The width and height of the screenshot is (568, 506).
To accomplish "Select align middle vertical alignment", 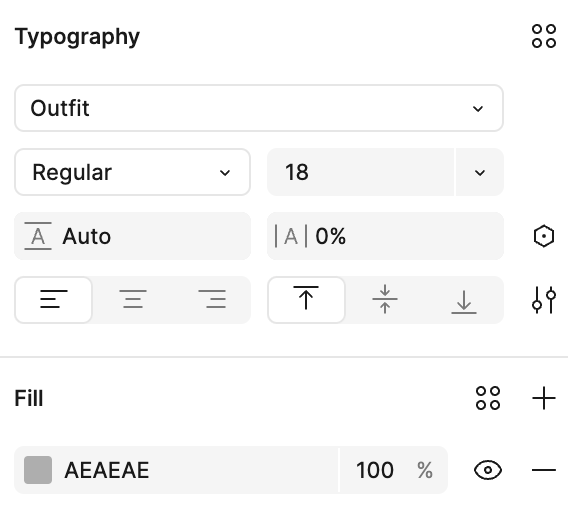I will click(385, 300).
